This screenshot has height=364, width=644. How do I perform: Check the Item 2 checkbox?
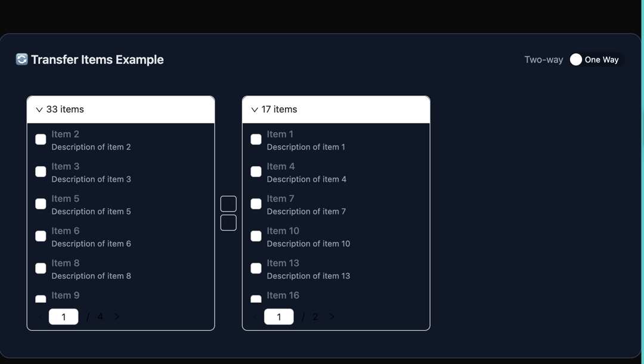tap(41, 139)
